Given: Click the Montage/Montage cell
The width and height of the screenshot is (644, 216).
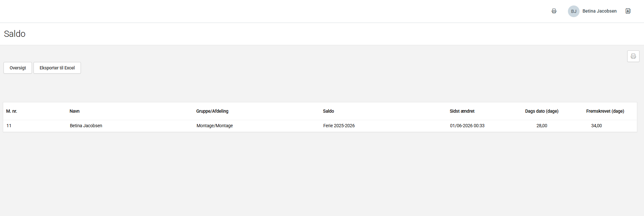Looking at the screenshot, I should [x=215, y=126].
